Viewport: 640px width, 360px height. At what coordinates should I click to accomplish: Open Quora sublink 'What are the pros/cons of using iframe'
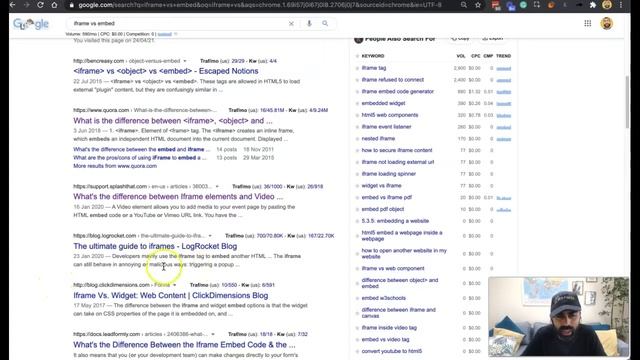pyautogui.click(x=140, y=158)
